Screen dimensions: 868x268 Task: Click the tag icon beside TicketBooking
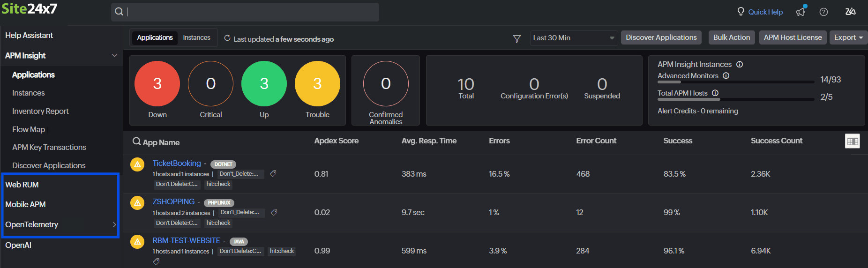[x=273, y=173]
